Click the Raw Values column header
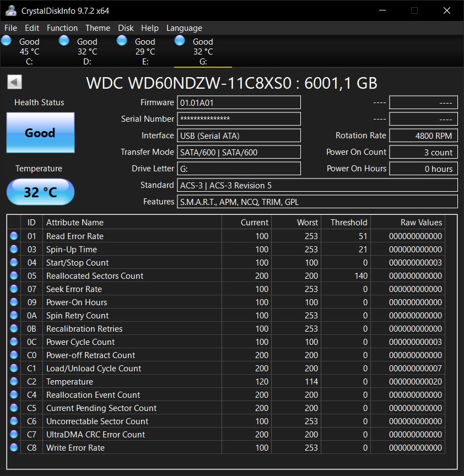Image resolution: width=464 pixels, height=476 pixels. coord(408,222)
